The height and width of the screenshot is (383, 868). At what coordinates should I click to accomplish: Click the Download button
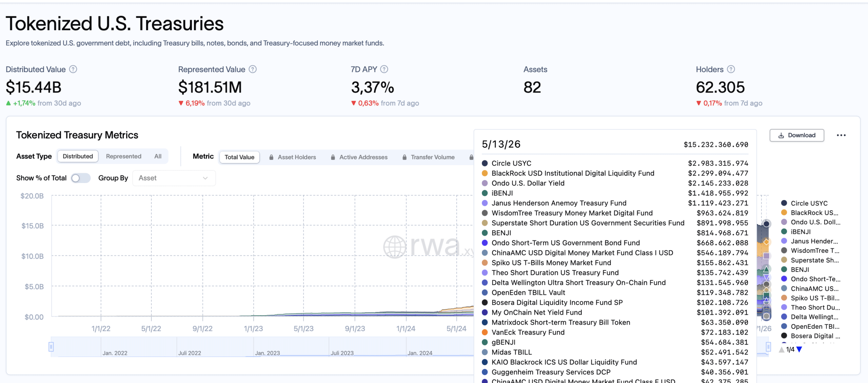coord(797,135)
